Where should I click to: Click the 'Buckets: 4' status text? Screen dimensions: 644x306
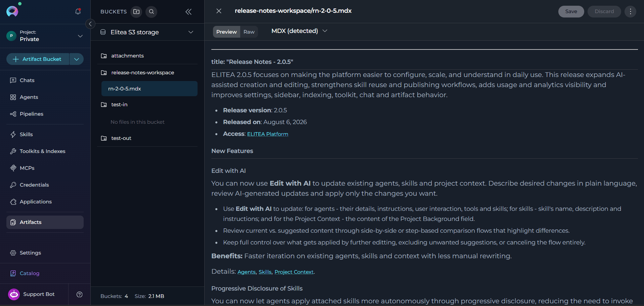coord(114,296)
